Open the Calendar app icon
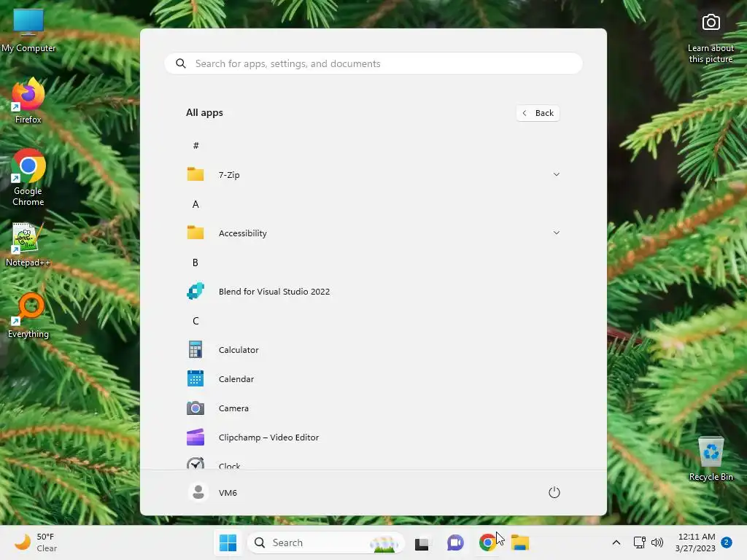This screenshot has width=747, height=560. pos(196,378)
